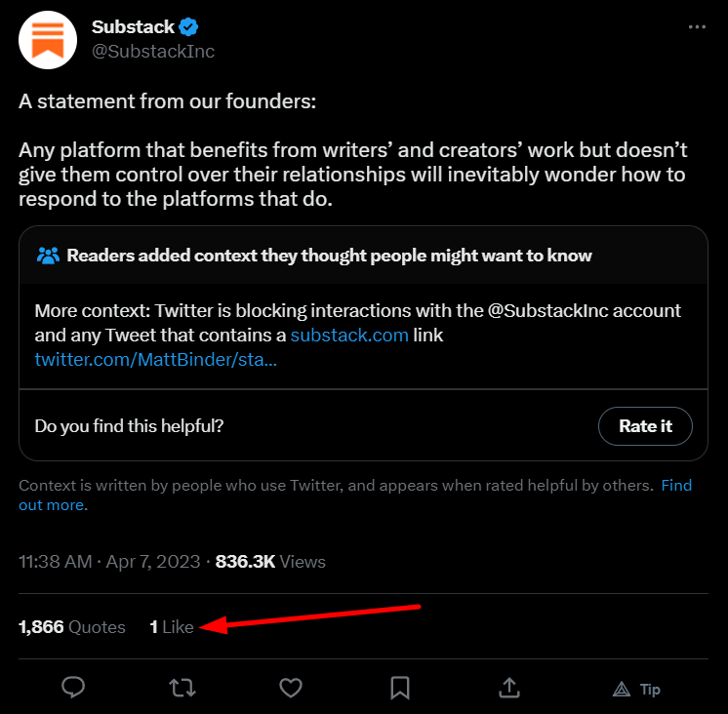The height and width of the screenshot is (714, 728).
Task: Click the 11:38 AM Apr 7, 2023 timestamp
Action: pos(109,562)
